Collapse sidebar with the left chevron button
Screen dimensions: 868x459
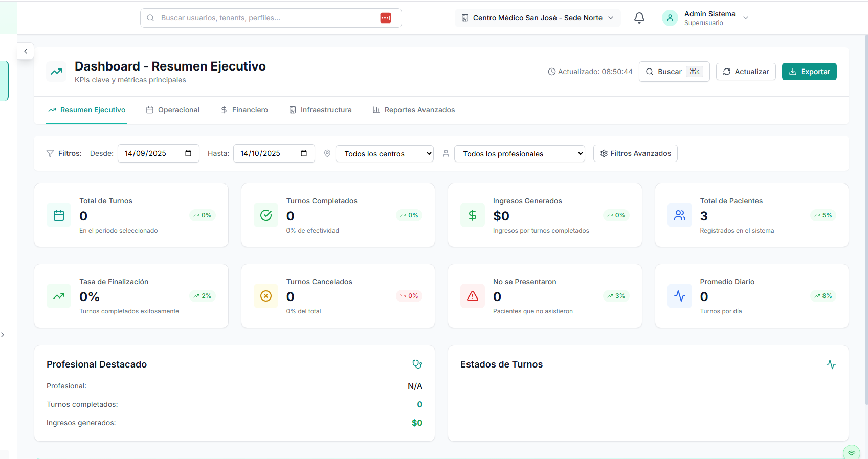coord(26,51)
